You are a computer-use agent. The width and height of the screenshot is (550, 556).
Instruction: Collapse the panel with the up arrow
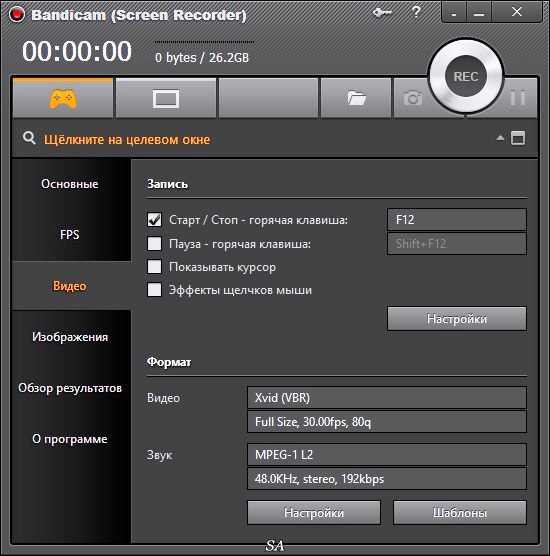click(500, 138)
